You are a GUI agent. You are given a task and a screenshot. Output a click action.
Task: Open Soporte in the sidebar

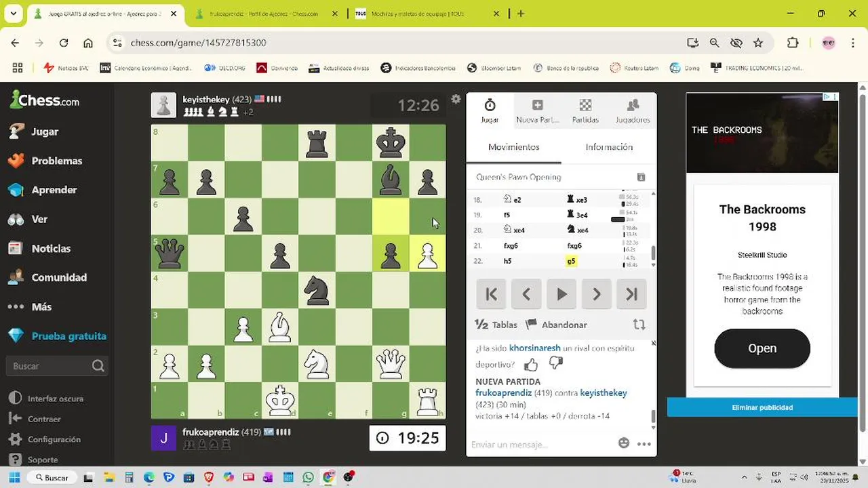pos(34,460)
